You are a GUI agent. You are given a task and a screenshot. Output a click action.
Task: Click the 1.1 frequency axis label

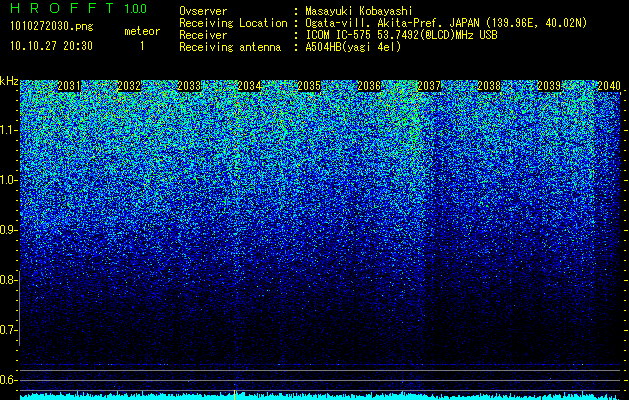tap(8, 130)
